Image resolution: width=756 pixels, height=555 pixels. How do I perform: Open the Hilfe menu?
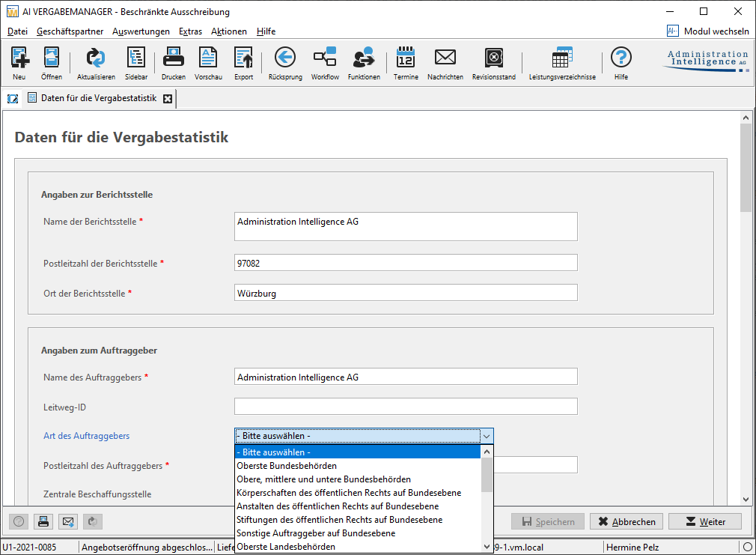(x=266, y=31)
